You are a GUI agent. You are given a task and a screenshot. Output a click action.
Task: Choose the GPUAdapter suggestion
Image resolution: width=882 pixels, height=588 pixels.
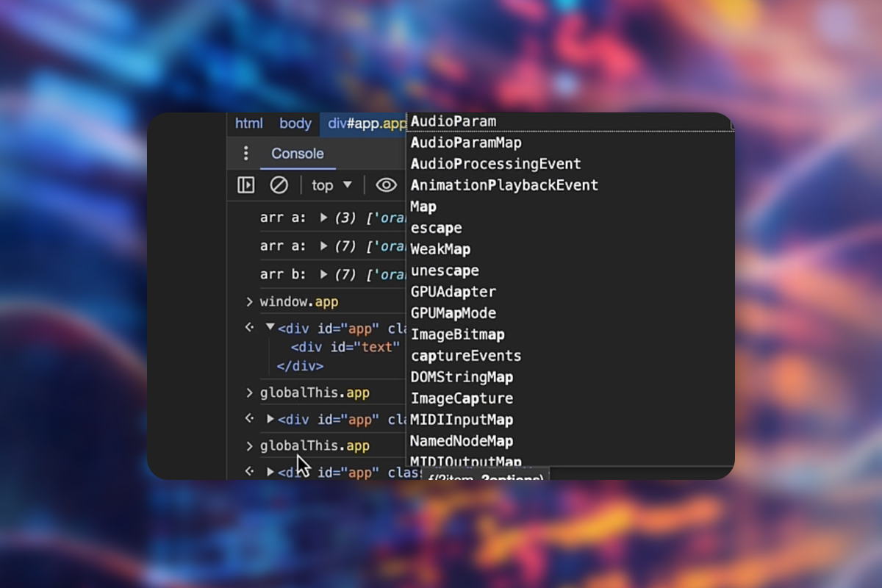[570, 292]
